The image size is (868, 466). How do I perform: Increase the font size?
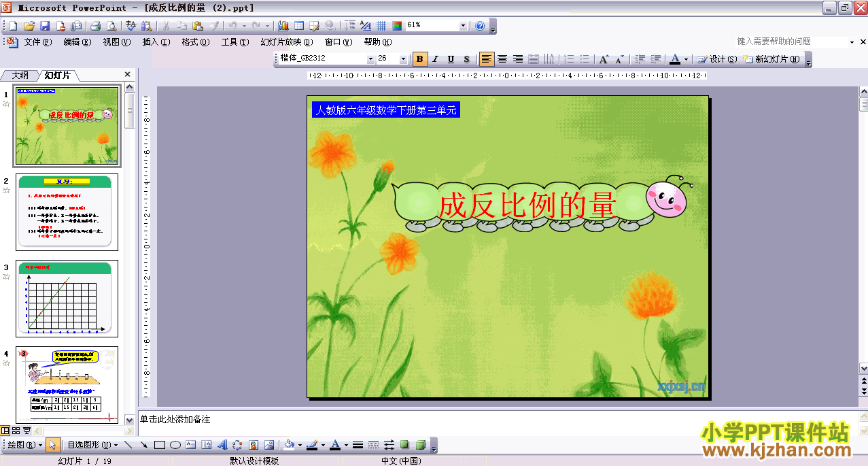(604, 59)
